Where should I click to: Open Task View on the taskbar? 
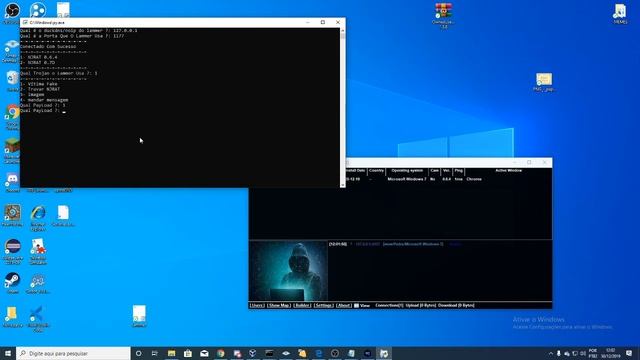[155, 353]
